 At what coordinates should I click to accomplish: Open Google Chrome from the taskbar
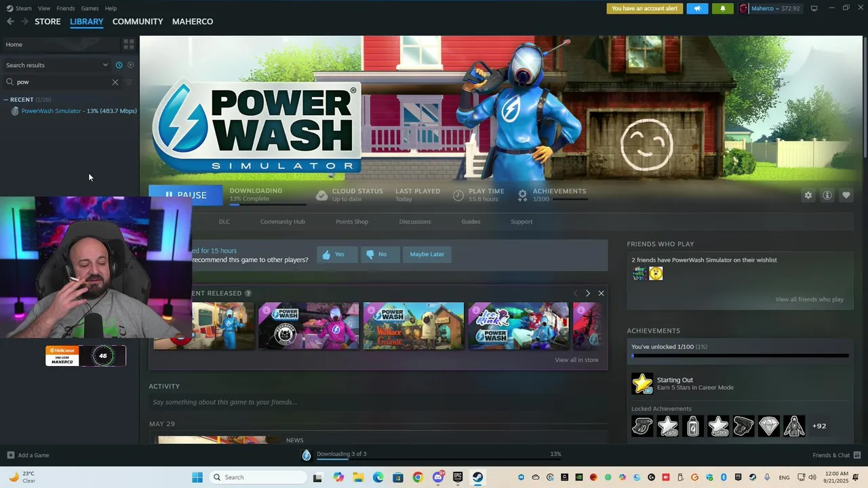418,477
